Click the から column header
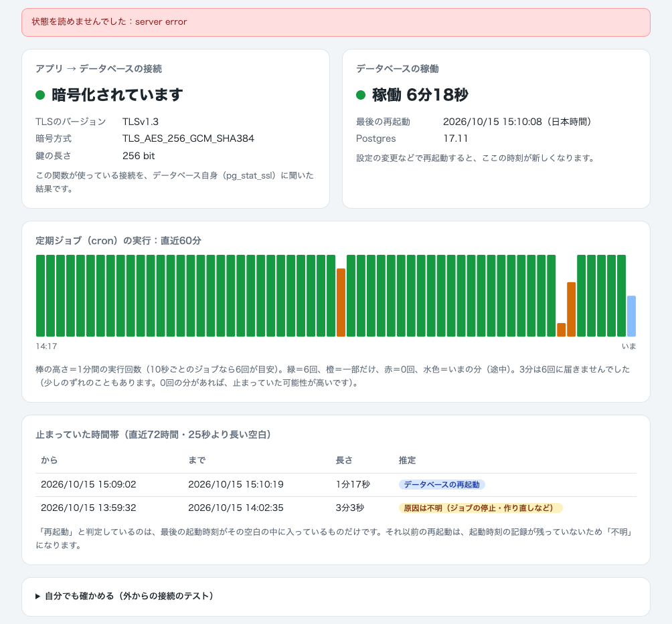The width and height of the screenshot is (672, 624). point(49,460)
